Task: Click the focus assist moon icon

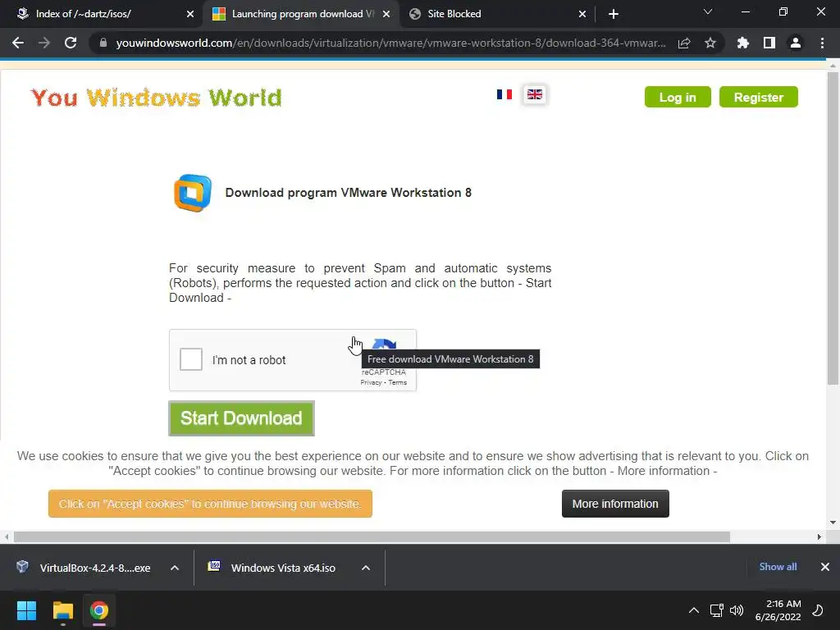Action: pyautogui.click(x=818, y=610)
